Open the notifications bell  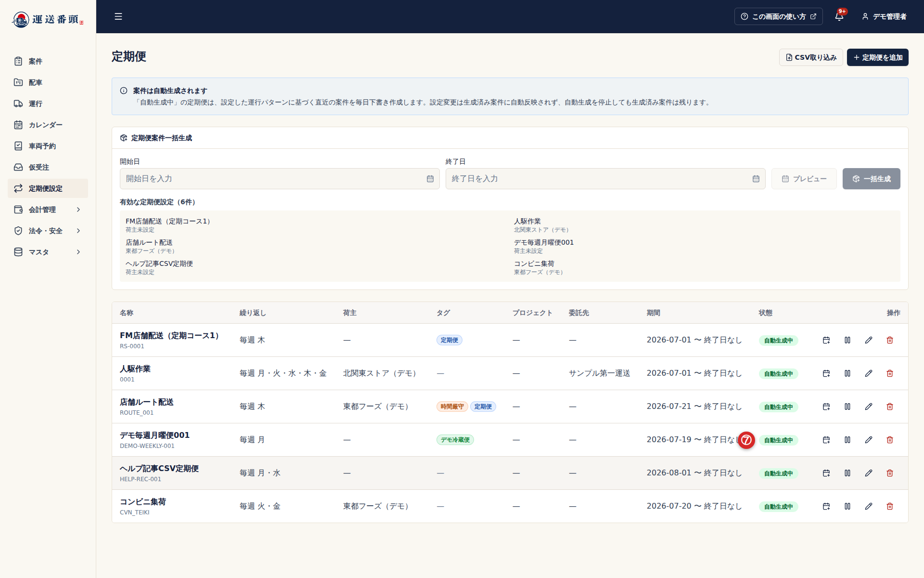click(x=839, y=16)
